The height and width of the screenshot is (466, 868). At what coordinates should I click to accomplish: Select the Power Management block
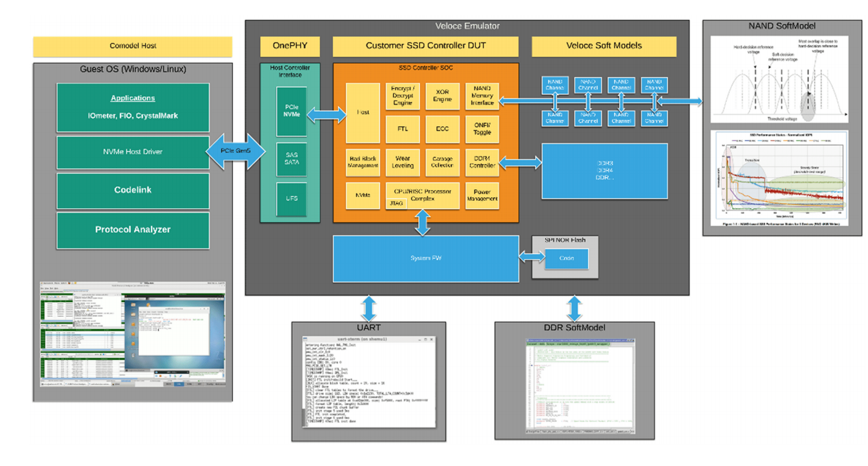pyautogui.click(x=482, y=196)
